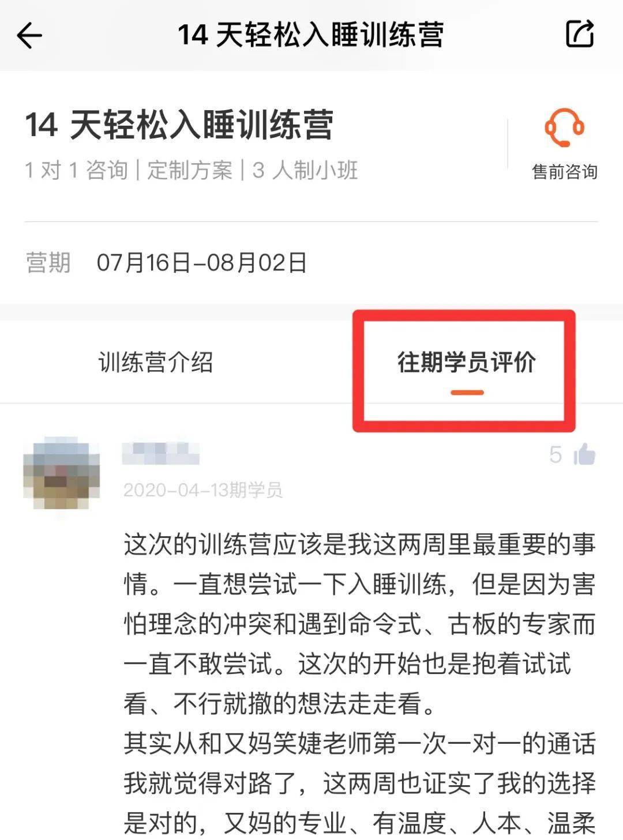Viewport: 623px width, 840px height.
Task: Select the 往期学员评价 tab
Action: [467, 362]
